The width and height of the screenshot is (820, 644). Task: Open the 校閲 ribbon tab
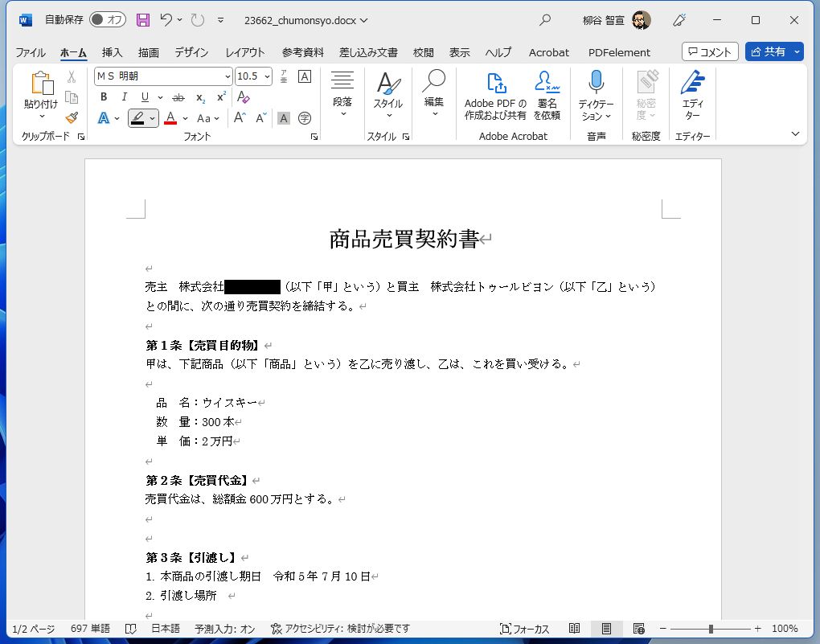pos(423,52)
